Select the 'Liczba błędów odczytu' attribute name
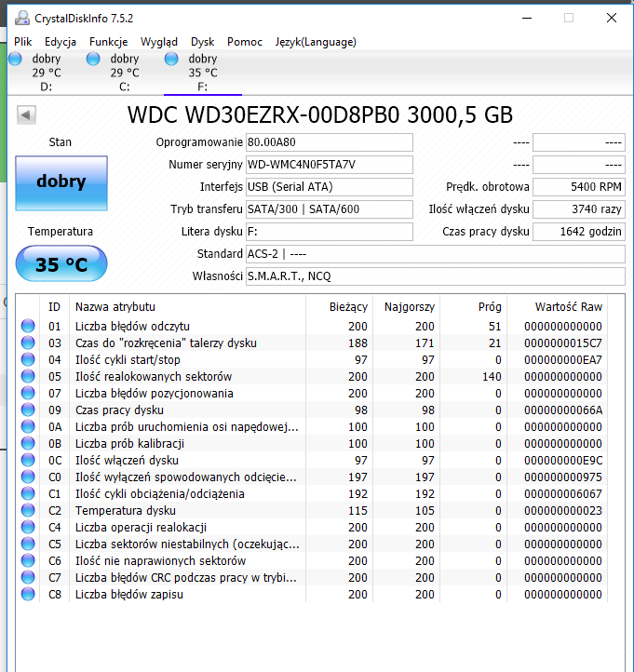634x672 pixels. [x=132, y=326]
